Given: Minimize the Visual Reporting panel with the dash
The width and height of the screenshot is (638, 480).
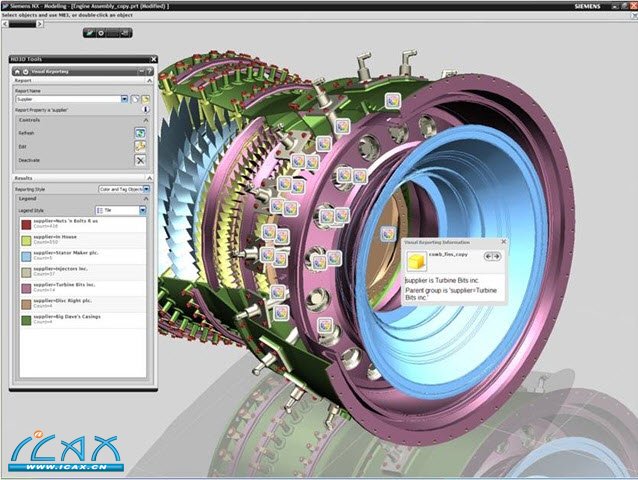Looking at the screenshot, I should click(x=142, y=72).
